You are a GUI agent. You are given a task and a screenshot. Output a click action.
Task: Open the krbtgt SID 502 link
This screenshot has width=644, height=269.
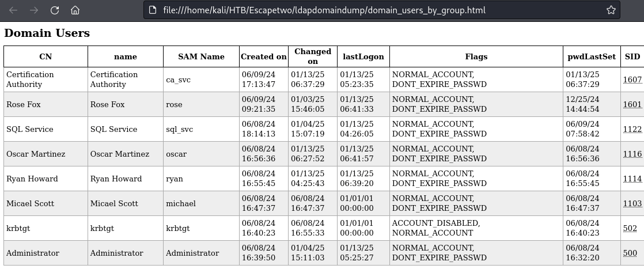[630, 228]
